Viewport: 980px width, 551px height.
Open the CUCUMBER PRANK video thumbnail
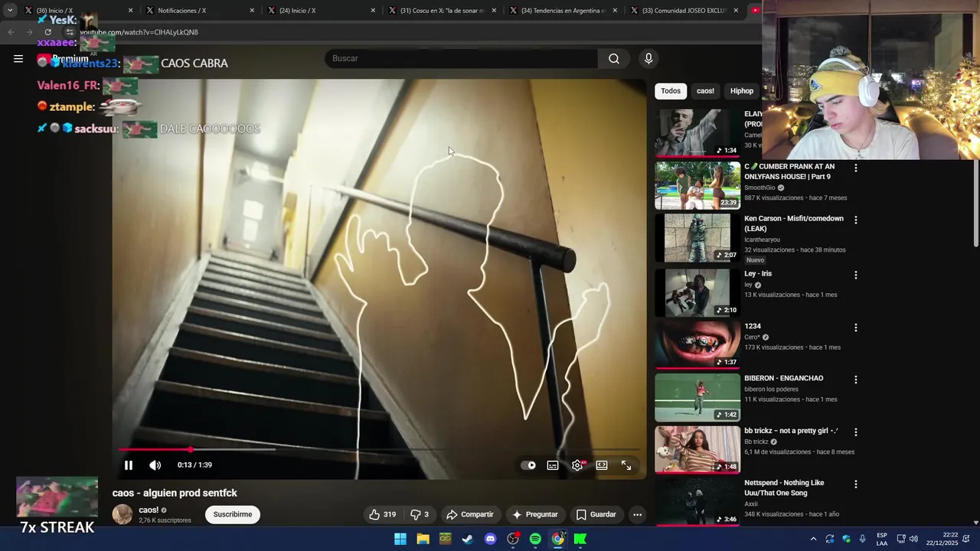click(x=697, y=185)
